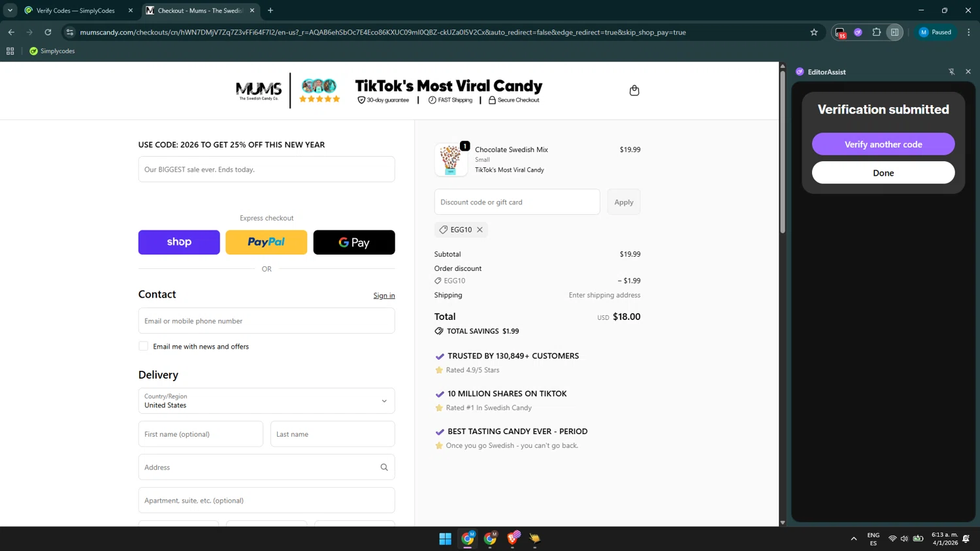
Task: Close the Checkout Mums tab
Action: tap(252, 10)
